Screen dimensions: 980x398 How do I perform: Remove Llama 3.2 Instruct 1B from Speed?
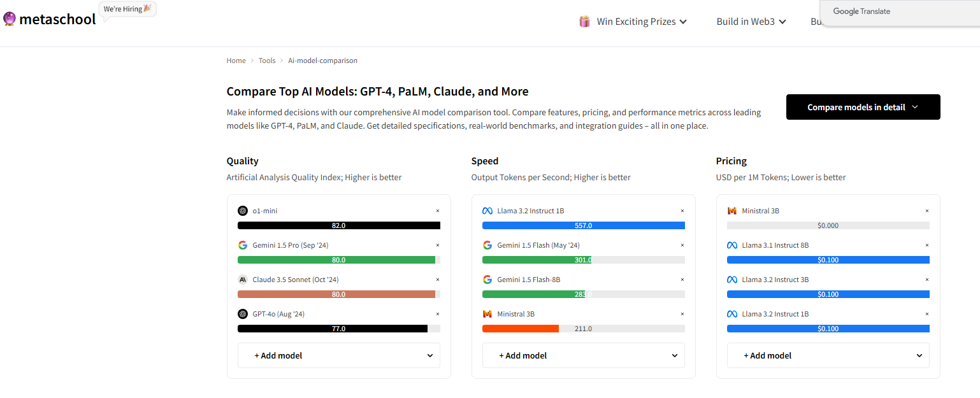tap(682, 211)
